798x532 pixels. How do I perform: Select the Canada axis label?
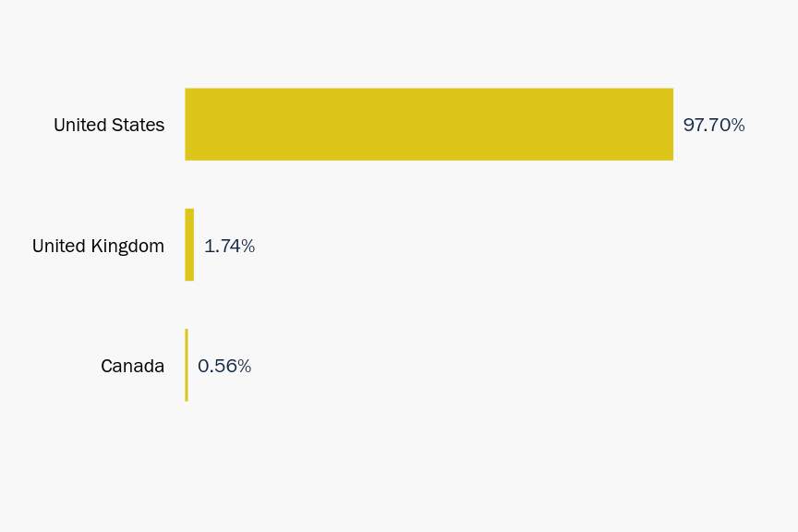[132, 366]
